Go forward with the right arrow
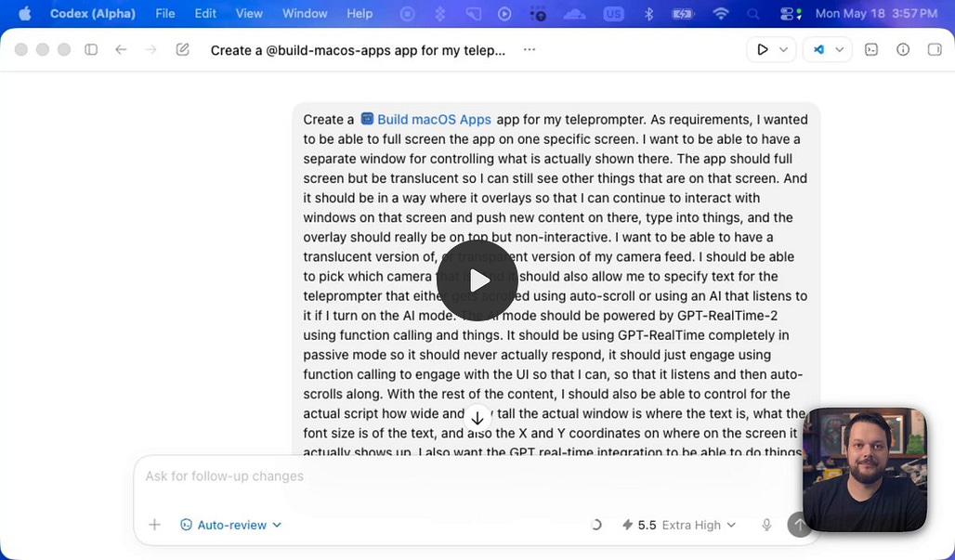This screenshot has width=955, height=560. (x=151, y=50)
